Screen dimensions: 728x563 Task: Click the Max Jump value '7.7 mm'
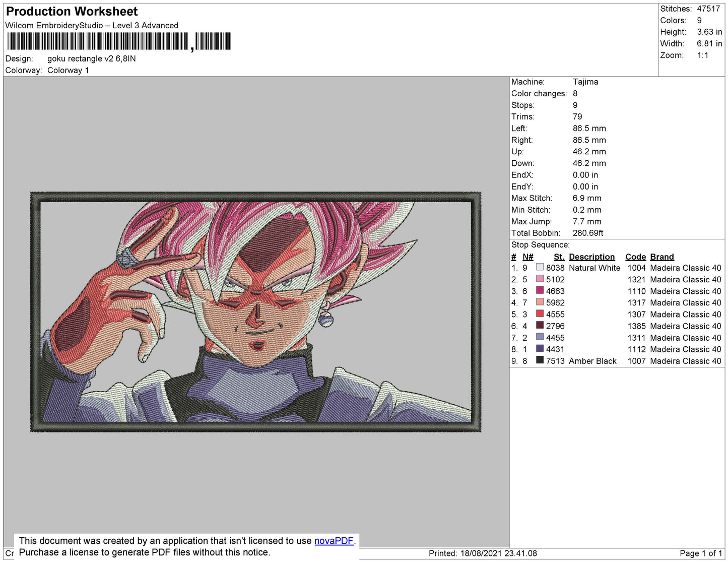pyautogui.click(x=587, y=221)
